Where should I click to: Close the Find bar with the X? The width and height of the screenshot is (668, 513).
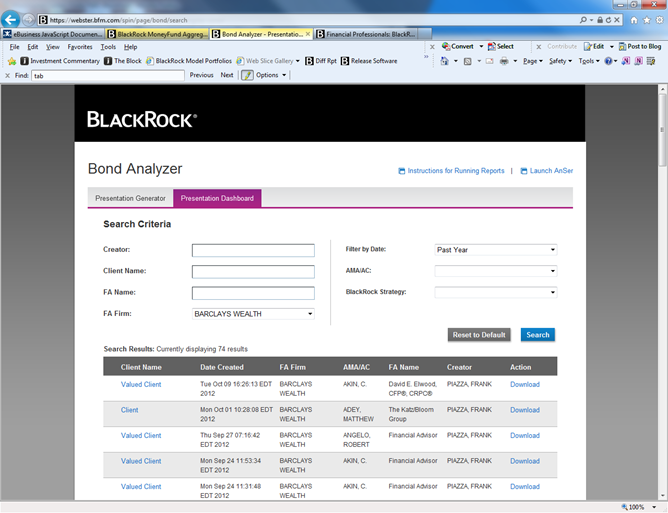(7, 75)
